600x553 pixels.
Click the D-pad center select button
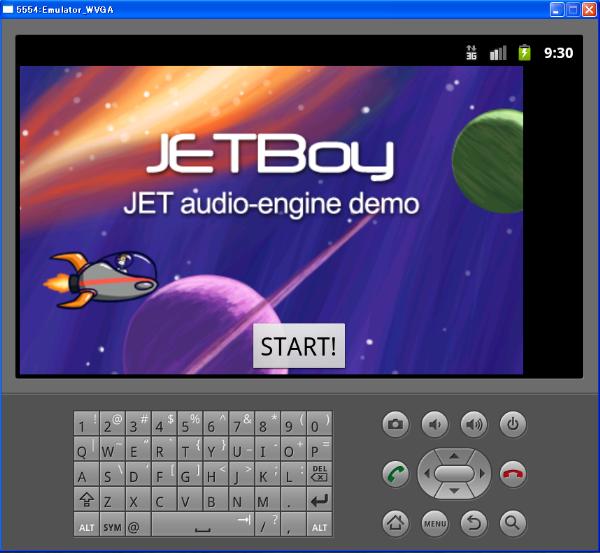coord(454,473)
